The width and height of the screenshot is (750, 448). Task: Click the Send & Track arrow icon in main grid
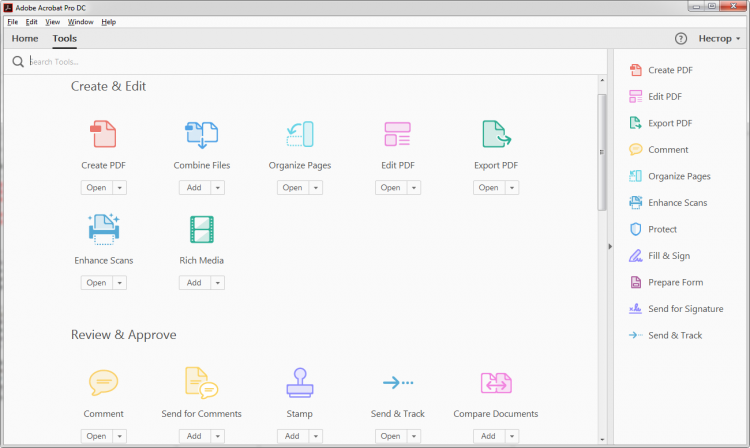(398, 382)
